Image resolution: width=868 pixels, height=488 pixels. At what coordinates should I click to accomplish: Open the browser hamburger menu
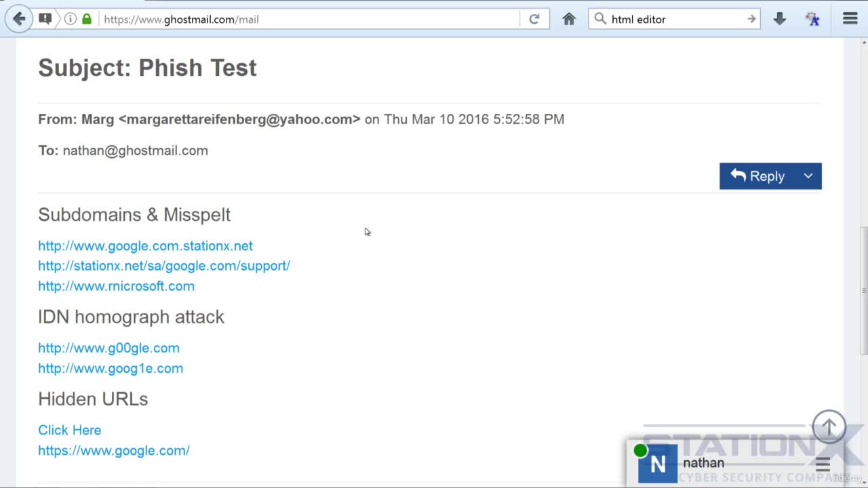[x=850, y=19]
